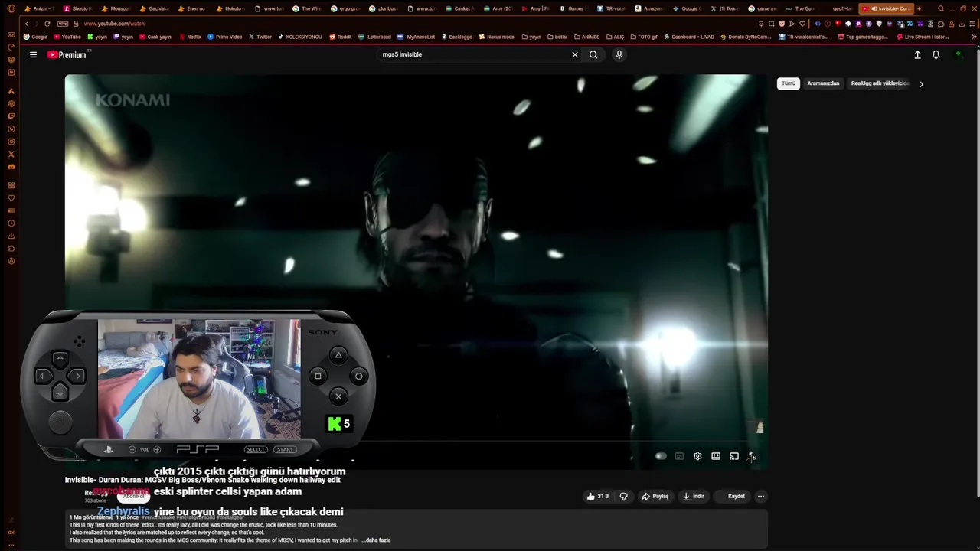The height and width of the screenshot is (551, 980).
Task: Switch to the 'Amazon' browser tab
Action: pos(648,8)
